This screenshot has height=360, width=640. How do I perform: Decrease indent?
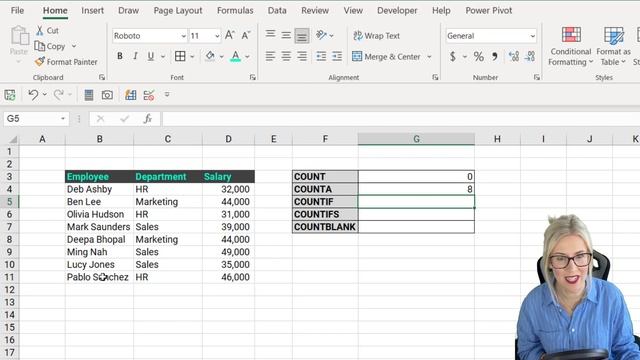321,56
